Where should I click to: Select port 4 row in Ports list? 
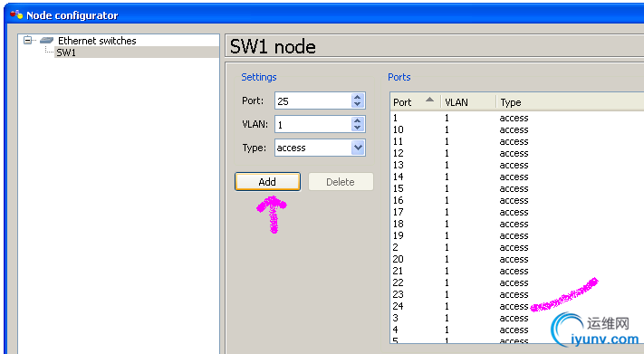pyautogui.click(x=517, y=330)
